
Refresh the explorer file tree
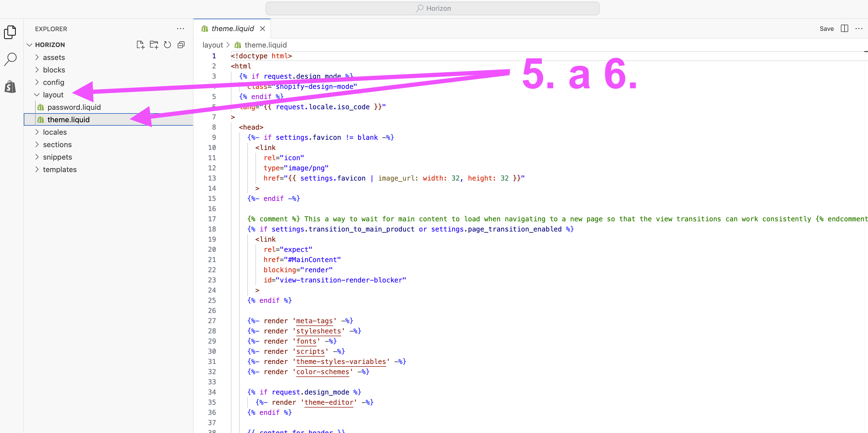coord(167,45)
